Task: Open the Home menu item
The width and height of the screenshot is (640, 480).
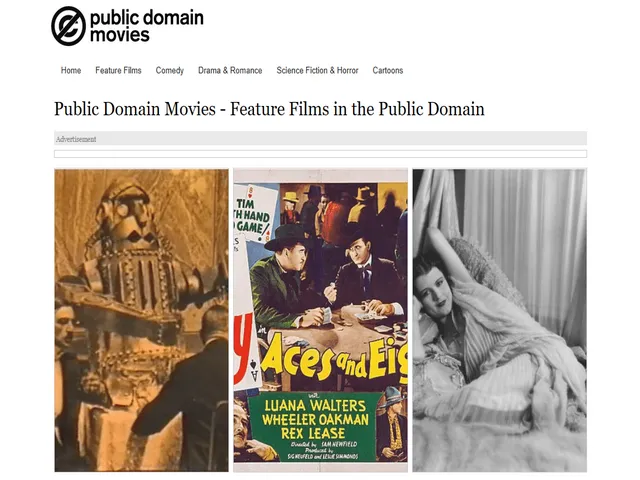Action: (71, 70)
